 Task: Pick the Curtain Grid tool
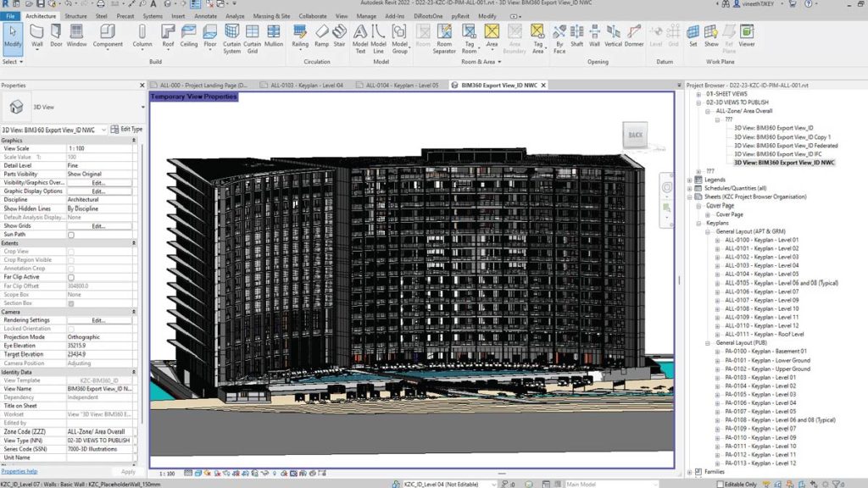(252, 37)
